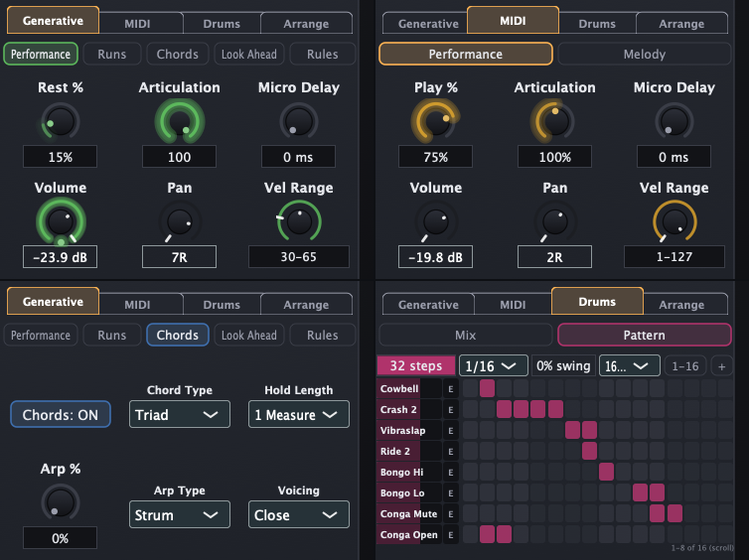This screenshot has width=749, height=560.
Task: Adjust orange Vel Range knob at 1-127
Action: click(674, 221)
